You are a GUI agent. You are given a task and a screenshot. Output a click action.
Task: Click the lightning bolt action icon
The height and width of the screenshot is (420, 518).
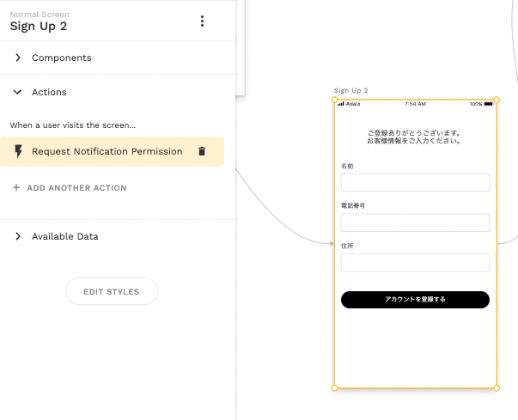[19, 151]
